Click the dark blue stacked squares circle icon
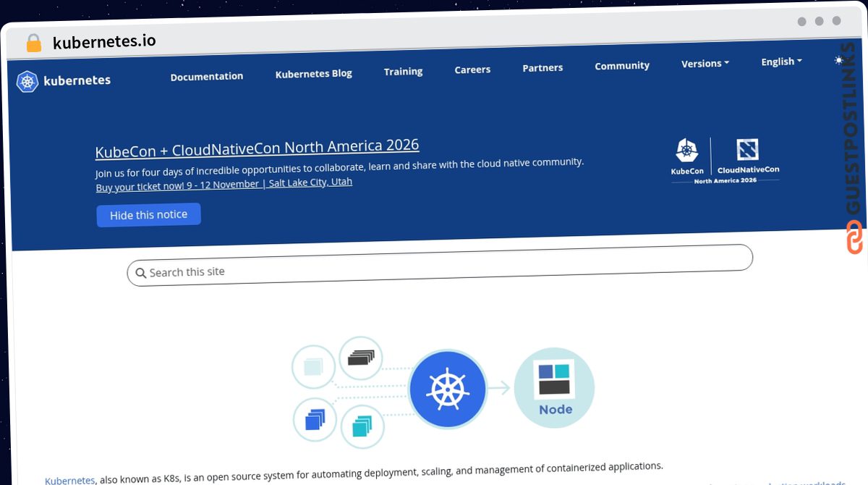The image size is (868, 485). point(315,420)
